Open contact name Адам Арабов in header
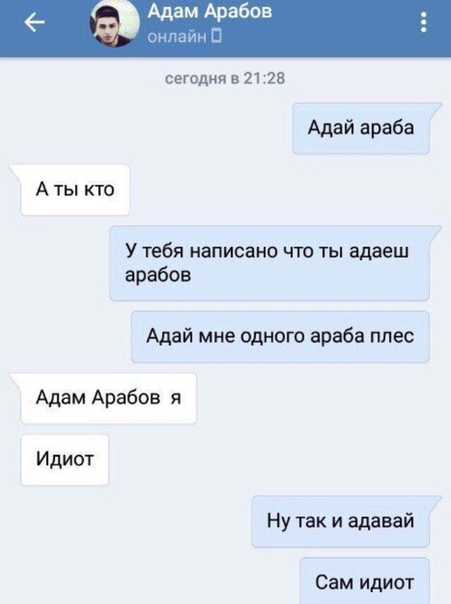Image resolution: width=451 pixels, height=604 pixels. click(x=210, y=12)
